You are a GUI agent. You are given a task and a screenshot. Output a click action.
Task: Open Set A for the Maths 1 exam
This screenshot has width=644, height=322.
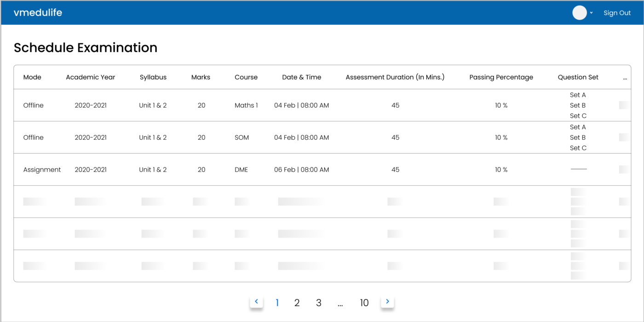click(578, 95)
